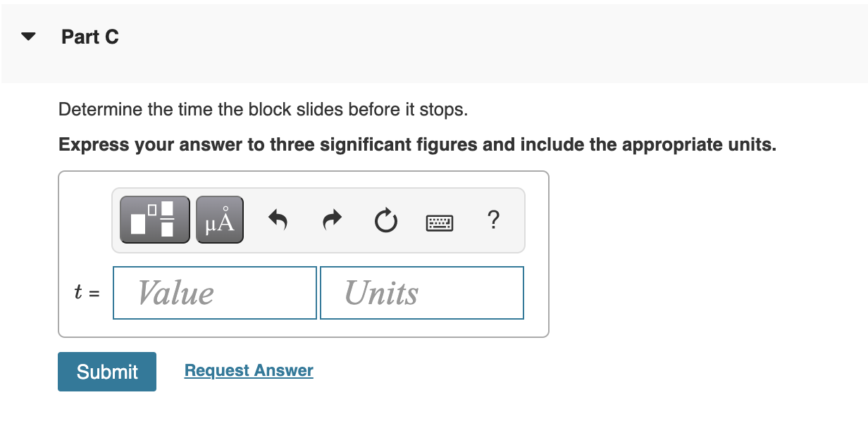868x421 pixels.
Task: Open the Request Answer link
Action: (x=248, y=370)
